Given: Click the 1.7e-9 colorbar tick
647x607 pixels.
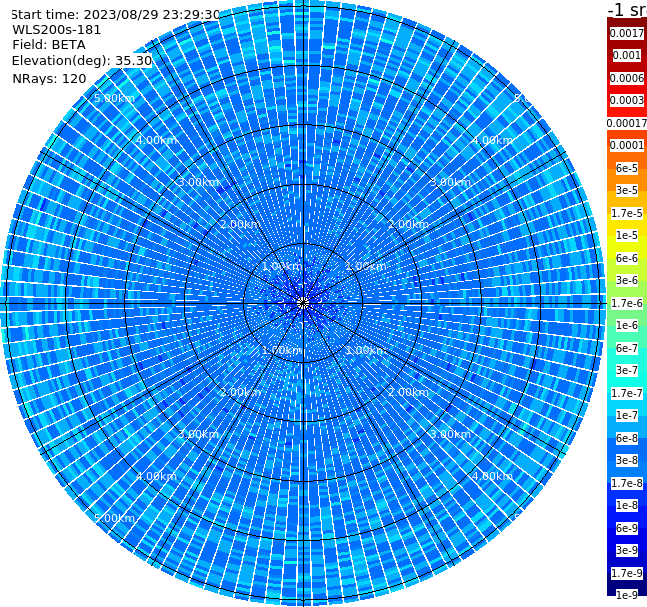Looking at the screenshot, I should pos(627,573).
